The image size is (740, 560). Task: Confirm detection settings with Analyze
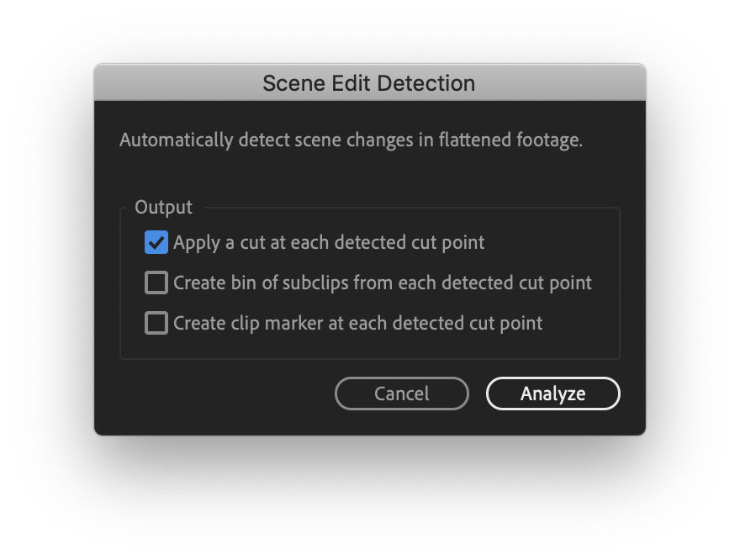(552, 394)
